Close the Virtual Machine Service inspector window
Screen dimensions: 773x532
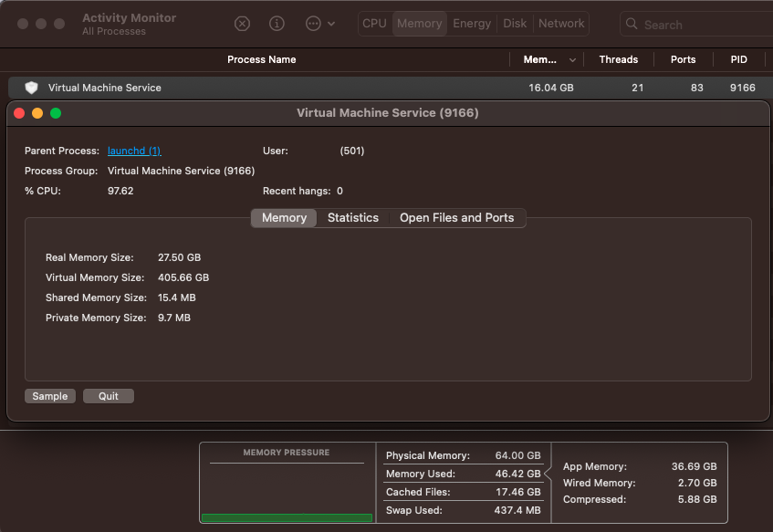[x=19, y=113]
